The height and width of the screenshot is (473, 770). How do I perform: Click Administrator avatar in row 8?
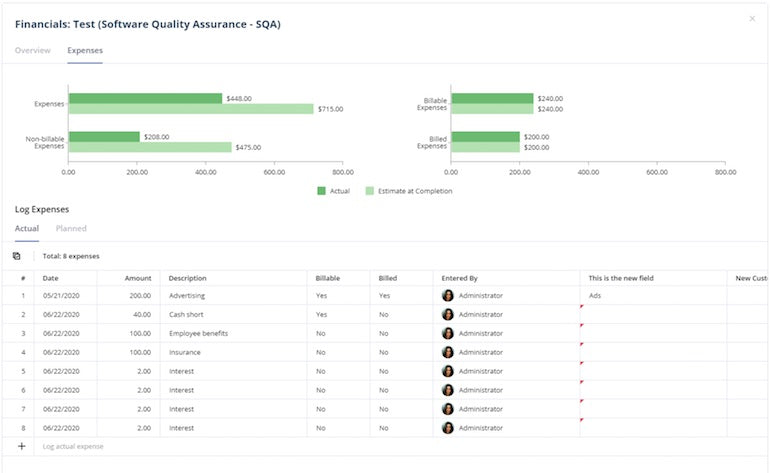pos(448,428)
